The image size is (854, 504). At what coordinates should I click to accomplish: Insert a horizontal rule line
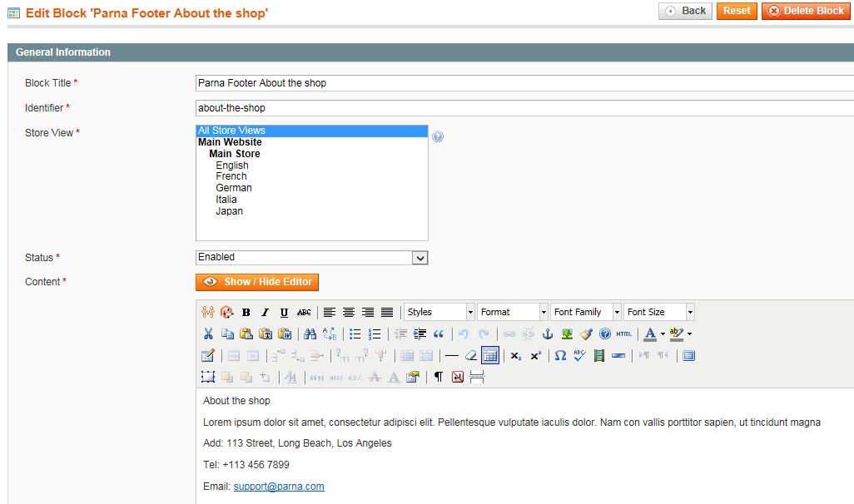451,355
